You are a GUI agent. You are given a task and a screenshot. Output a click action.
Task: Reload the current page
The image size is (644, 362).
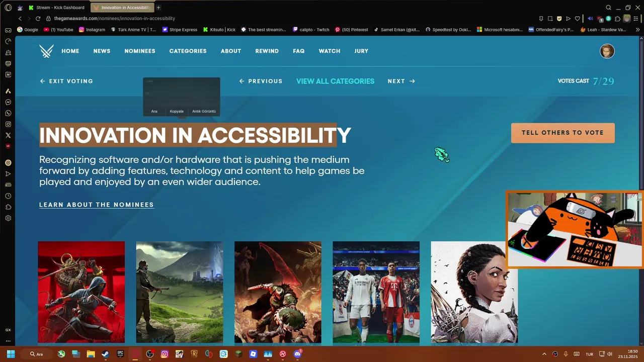coord(38,19)
